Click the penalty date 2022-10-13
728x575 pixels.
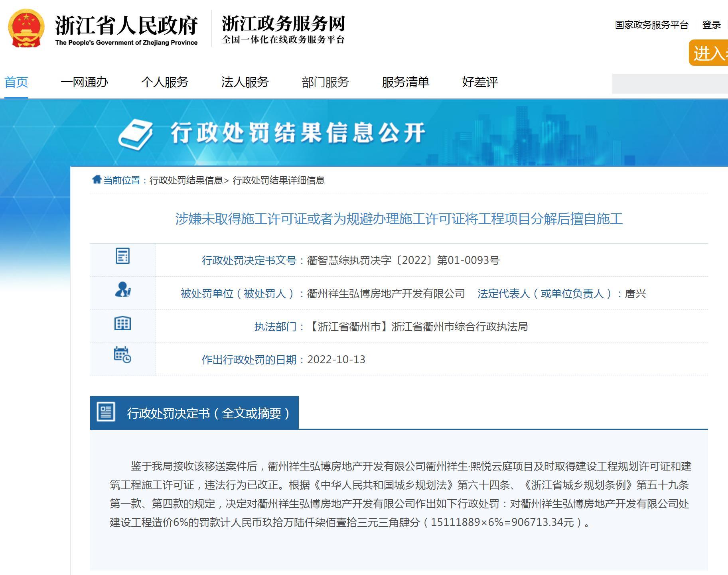click(x=336, y=360)
